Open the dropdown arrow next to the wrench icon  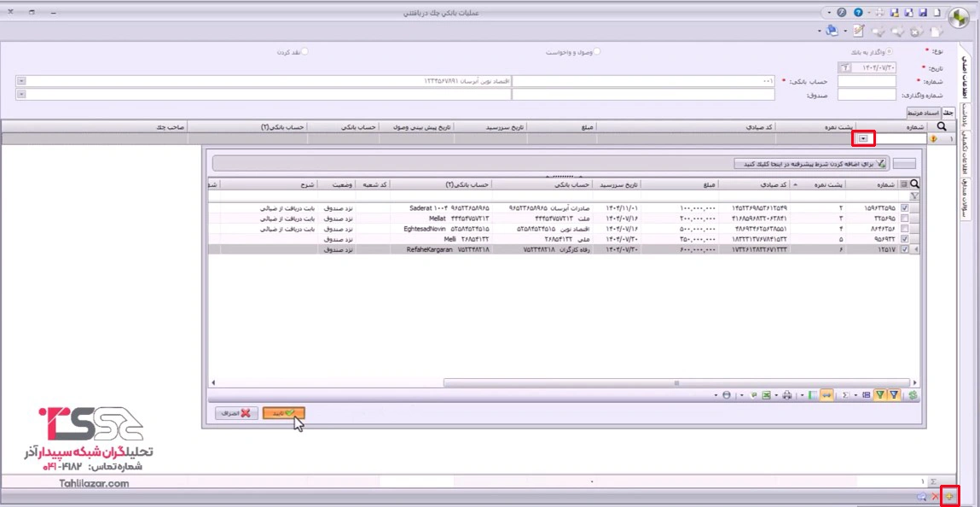(x=829, y=13)
